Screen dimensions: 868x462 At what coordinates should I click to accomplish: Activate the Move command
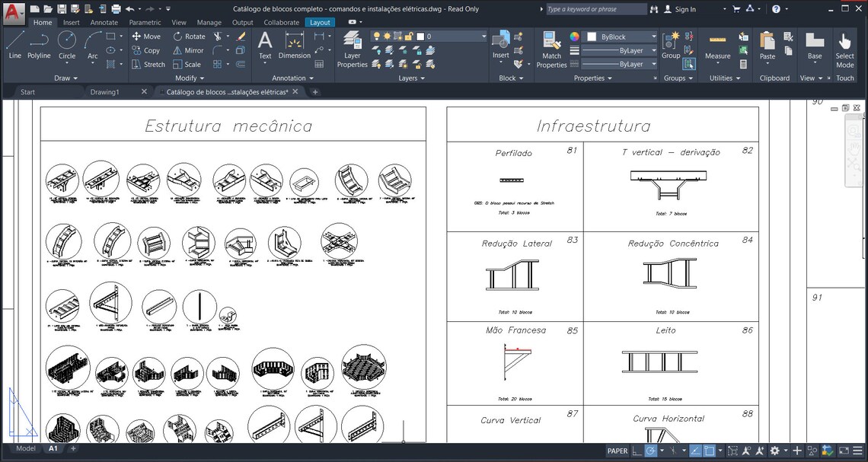tap(147, 36)
